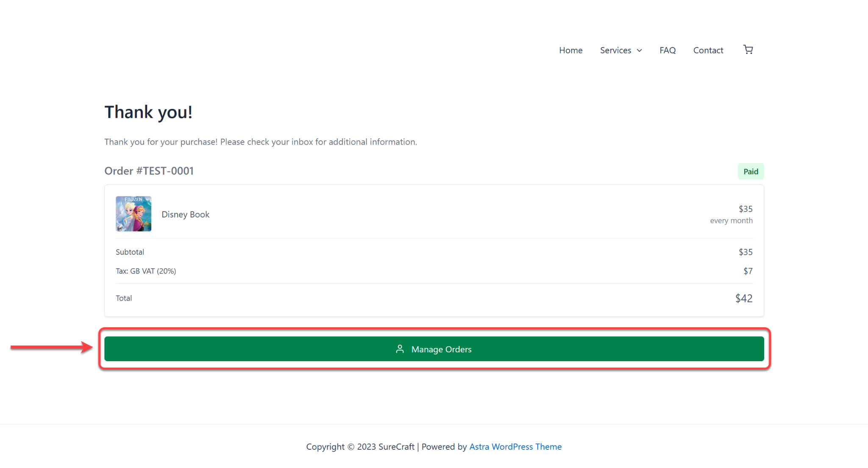868x468 pixels.
Task: Click the Paid status badge
Action: (x=751, y=171)
